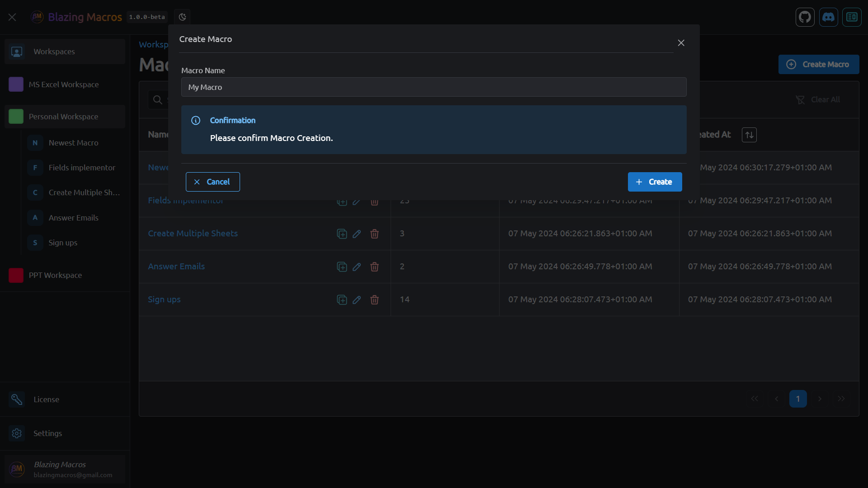868x488 pixels.
Task: Click the Create button in dialog
Action: point(655,182)
